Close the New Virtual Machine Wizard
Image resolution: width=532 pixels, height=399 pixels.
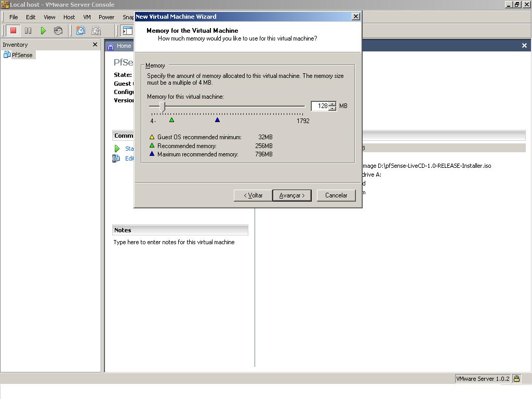click(x=355, y=16)
